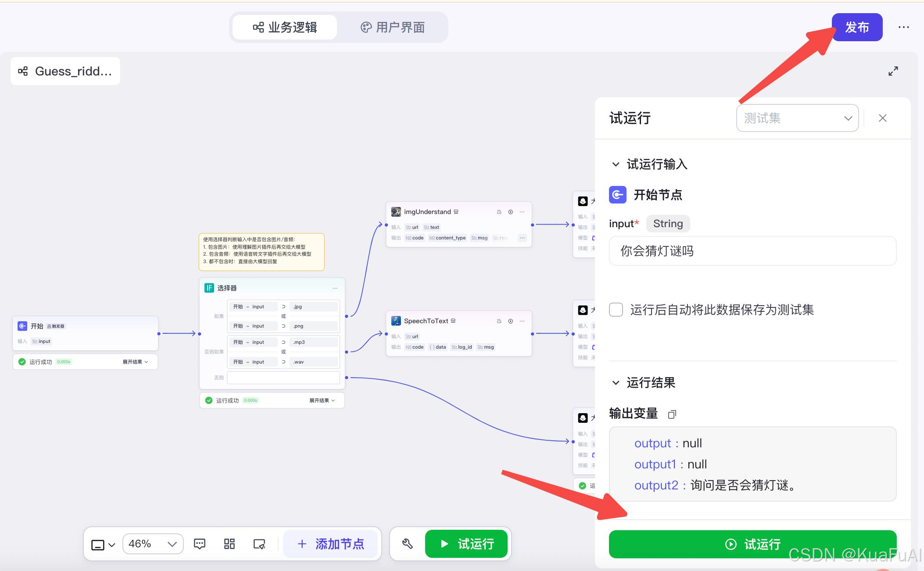Click the expand canvas fullscreen icon

click(x=893, y=71)
